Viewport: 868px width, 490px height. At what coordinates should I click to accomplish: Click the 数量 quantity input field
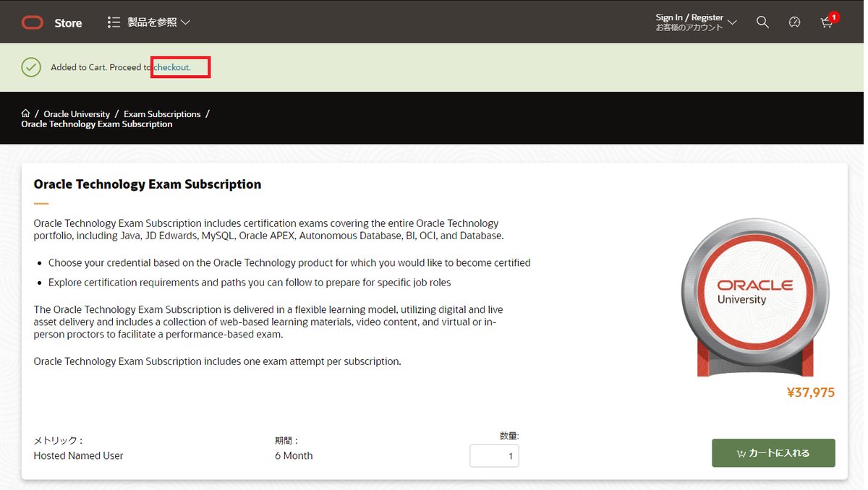click(494, 456)
